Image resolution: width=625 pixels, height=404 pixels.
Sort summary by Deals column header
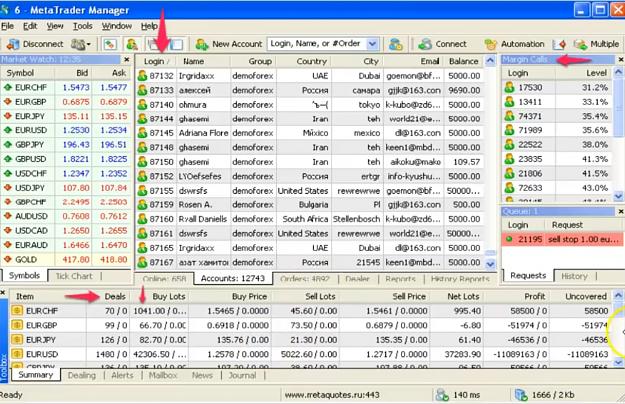tap(108, 296)
